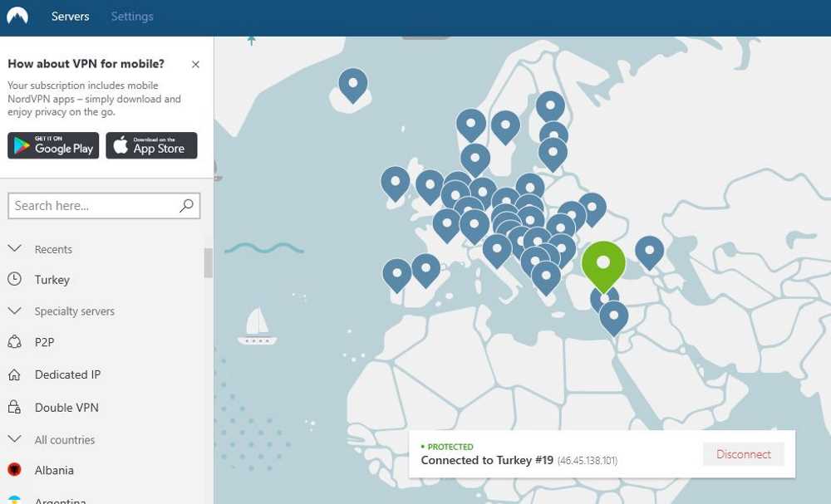This screenshot has height=504, width=831.
Task: Click the mobile promo description text
Action: (x=95, y=99)
